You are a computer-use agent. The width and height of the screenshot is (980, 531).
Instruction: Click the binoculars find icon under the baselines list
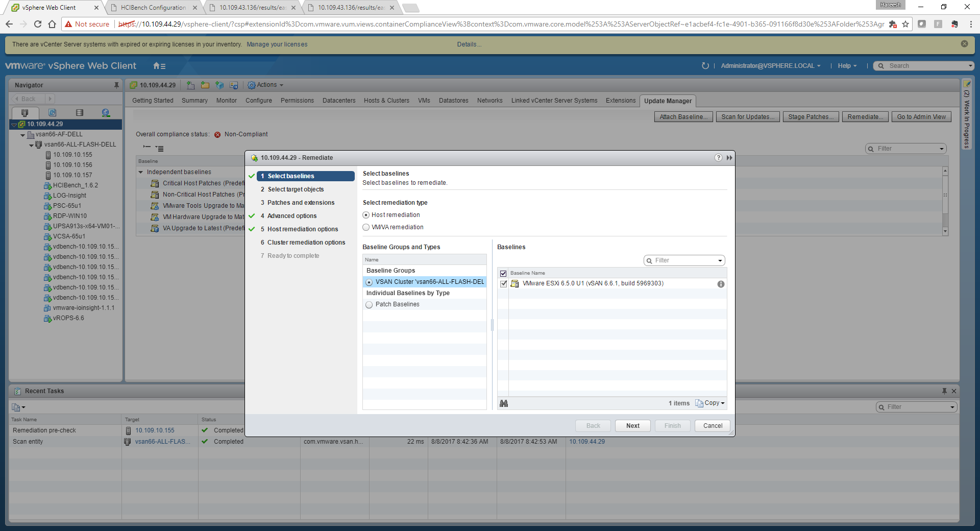504,403
